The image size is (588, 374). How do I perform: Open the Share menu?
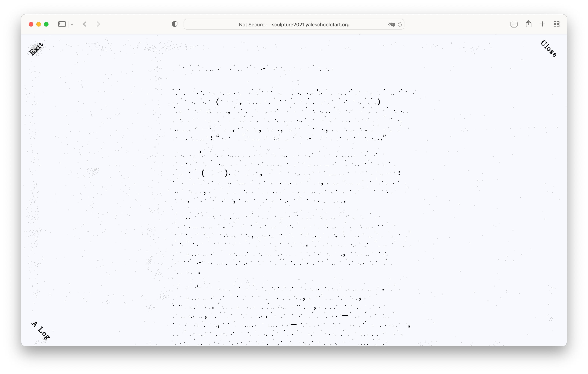pyautogui.click(x=528, y=24)
